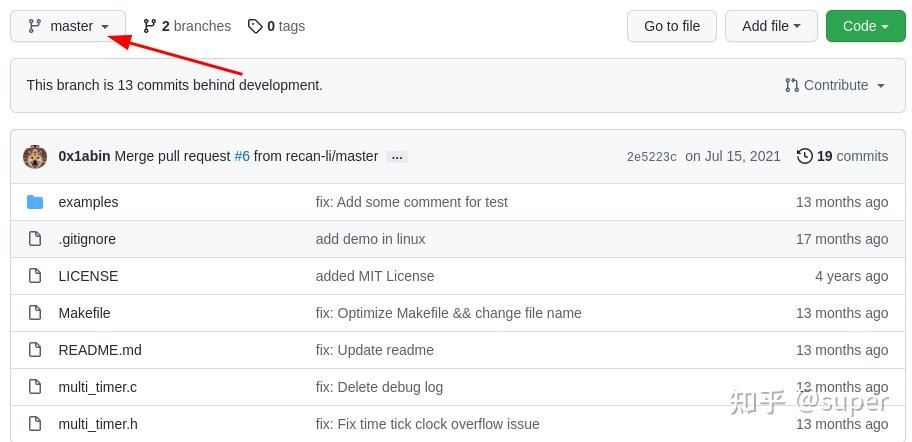Click the 0x1abin user avatar
This screenshot has height=442, width=912.
(35, 156)
